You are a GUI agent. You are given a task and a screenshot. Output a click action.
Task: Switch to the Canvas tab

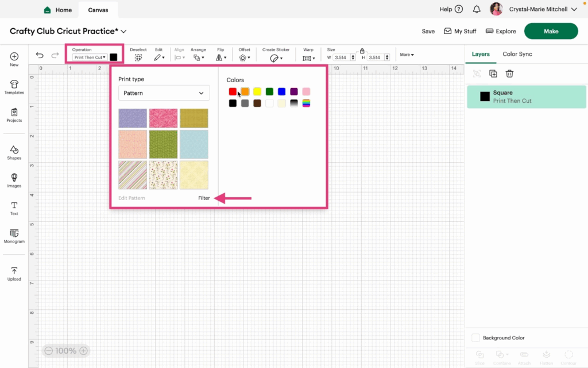(98, 10)
